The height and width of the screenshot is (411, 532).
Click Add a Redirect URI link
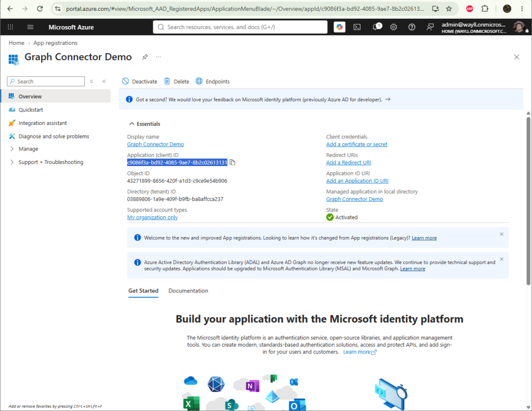coord(349,162)
